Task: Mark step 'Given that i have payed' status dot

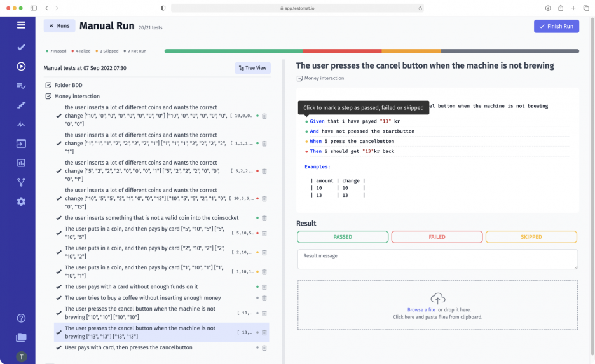Action: 306,121
